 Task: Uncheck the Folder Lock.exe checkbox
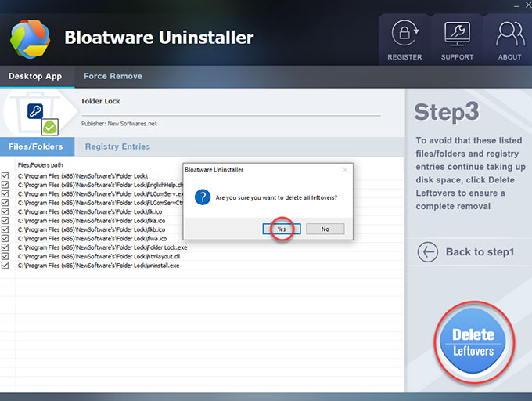tap(5, 247)
